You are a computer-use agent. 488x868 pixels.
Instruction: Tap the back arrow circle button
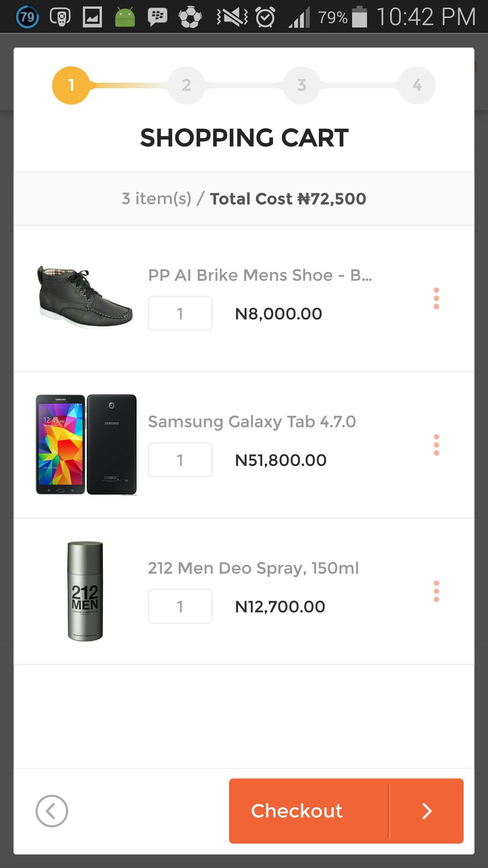[x=52, y=811]
